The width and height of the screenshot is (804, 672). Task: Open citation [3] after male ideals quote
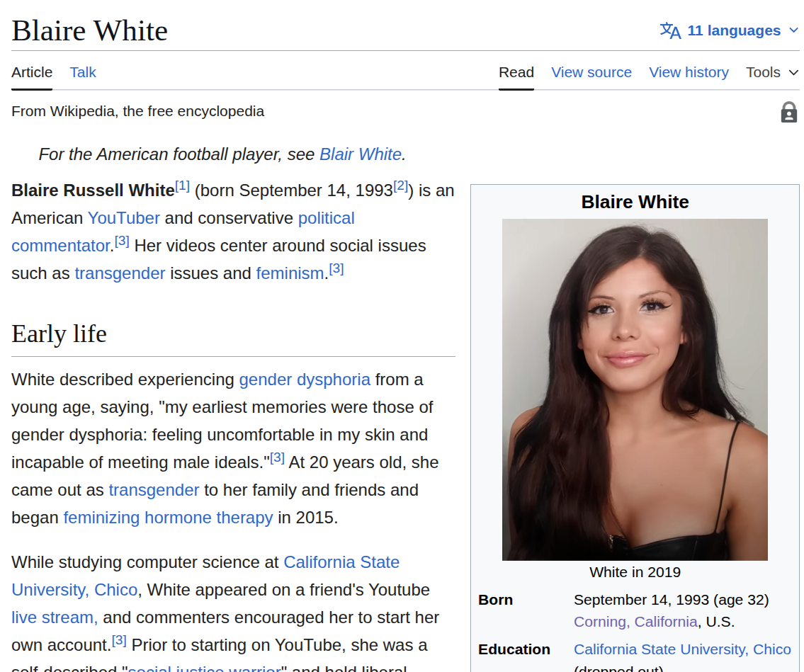pos(278,458)
